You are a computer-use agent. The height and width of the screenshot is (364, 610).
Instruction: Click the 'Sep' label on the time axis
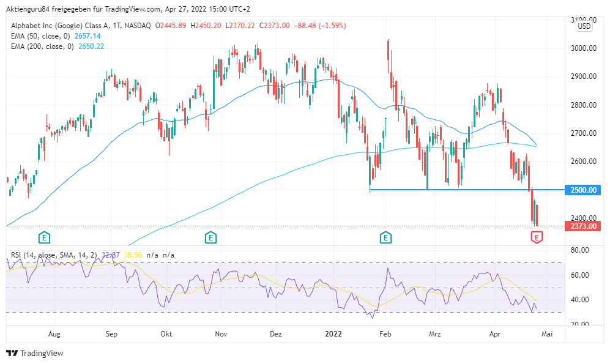(x=111, y=334)
